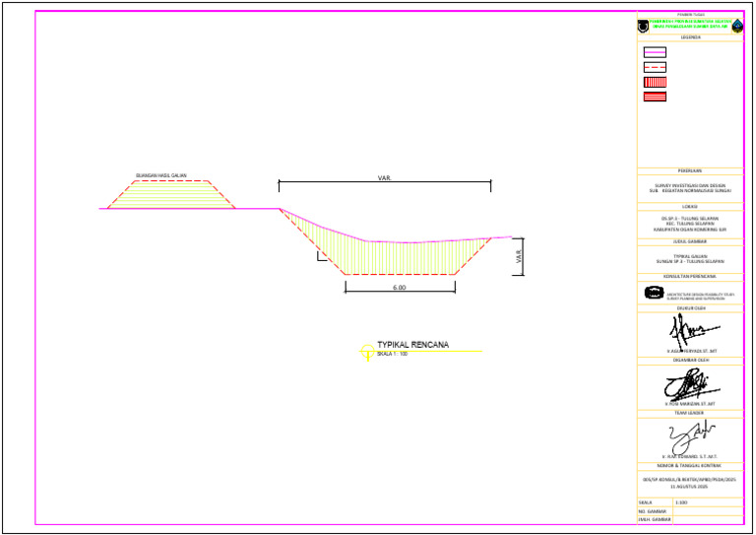Select the red dashed line legend sample
This screenshot has width=756, height=535.
655,67
